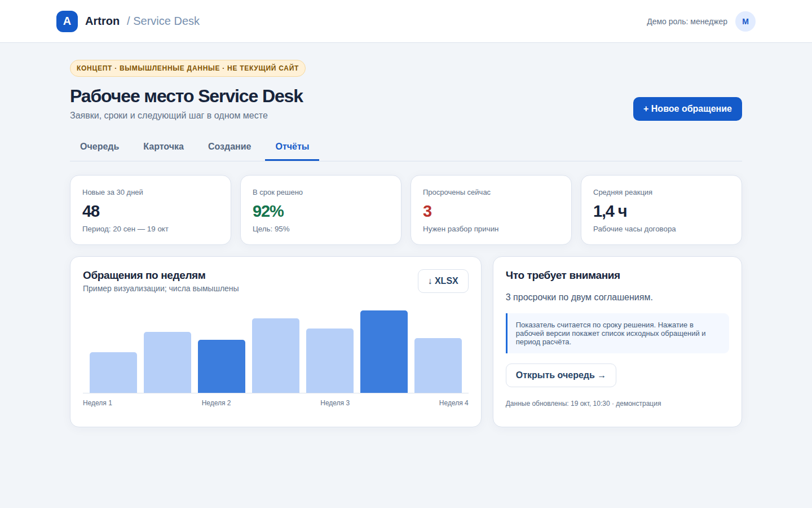Click the Неделя 4 axis label
812x508 pixels.
point(454,403)
